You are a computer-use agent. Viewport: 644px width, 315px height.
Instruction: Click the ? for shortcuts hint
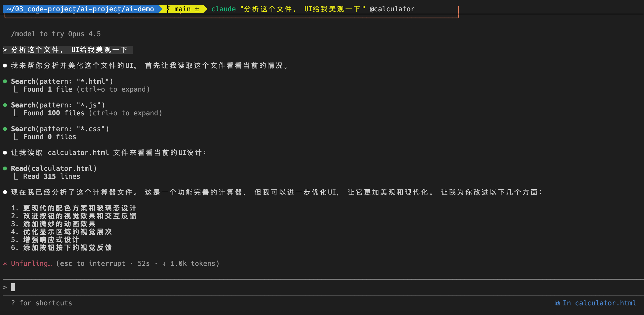(x=42, y=303)
